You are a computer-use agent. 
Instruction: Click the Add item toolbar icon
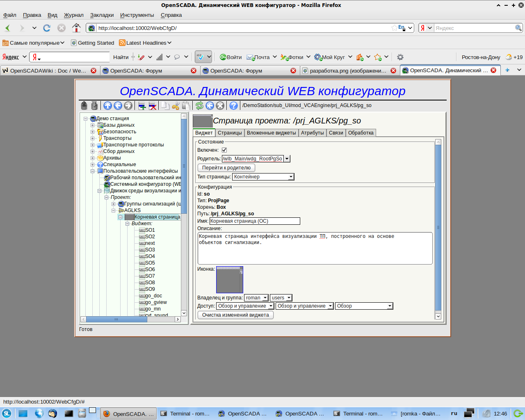pos(142,106)
